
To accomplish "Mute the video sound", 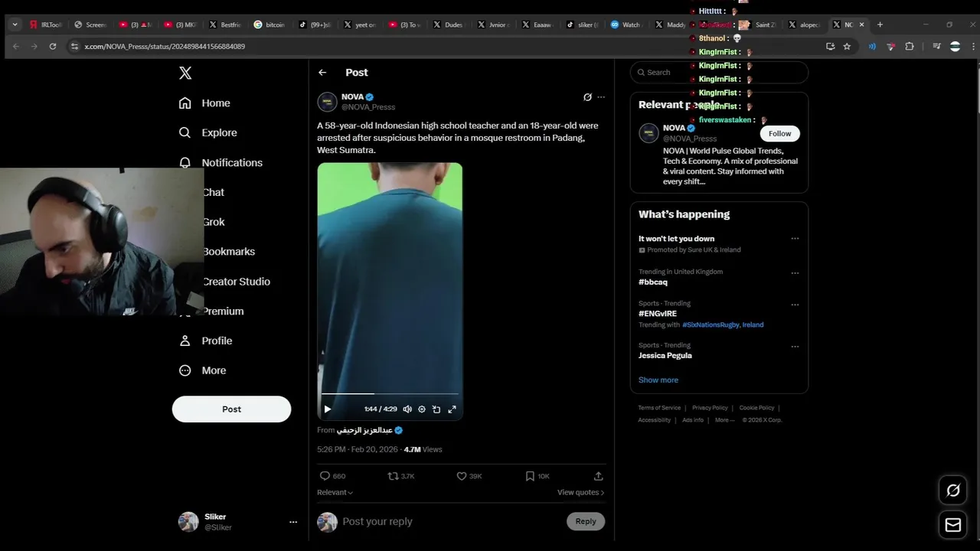I will click(x=407, y=409).
